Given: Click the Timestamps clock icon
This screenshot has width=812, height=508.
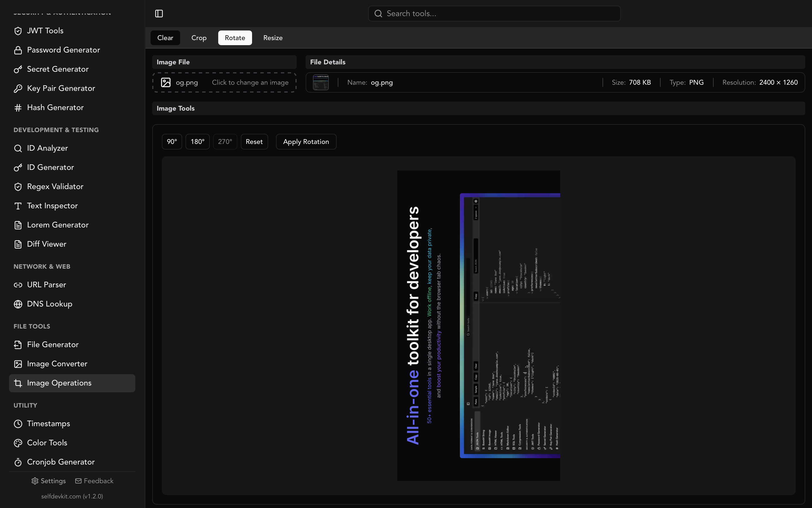Looking at the screenshot, I should coord(18,424).
